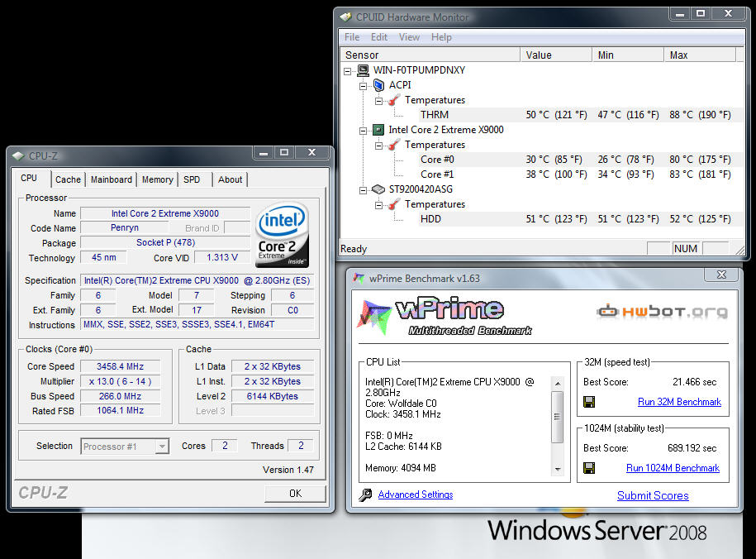Click the Core Speed value 3458.4 MHz
The height and width of the screenshot is (559, 756).
pyautogui.click(x=120, y=366)
